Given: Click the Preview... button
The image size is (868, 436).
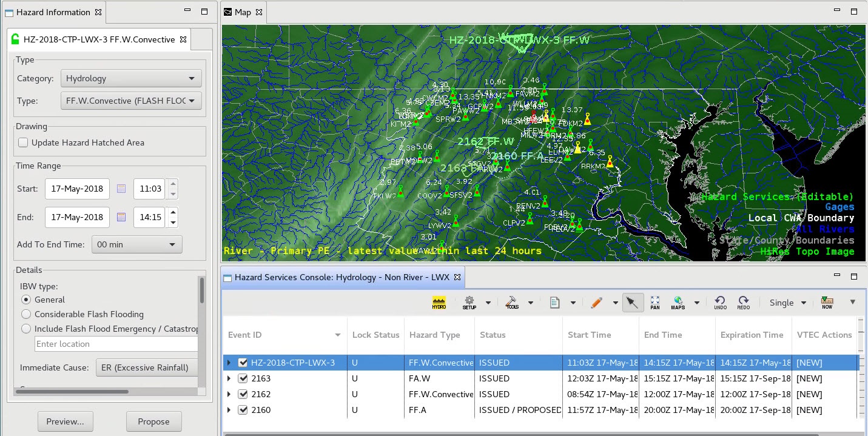Looking at the screenshot, I should (x=65, y=421).
